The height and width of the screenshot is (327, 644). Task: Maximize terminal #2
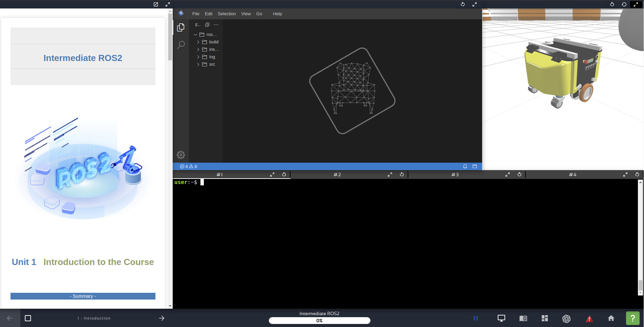click(x=390, y=175)
